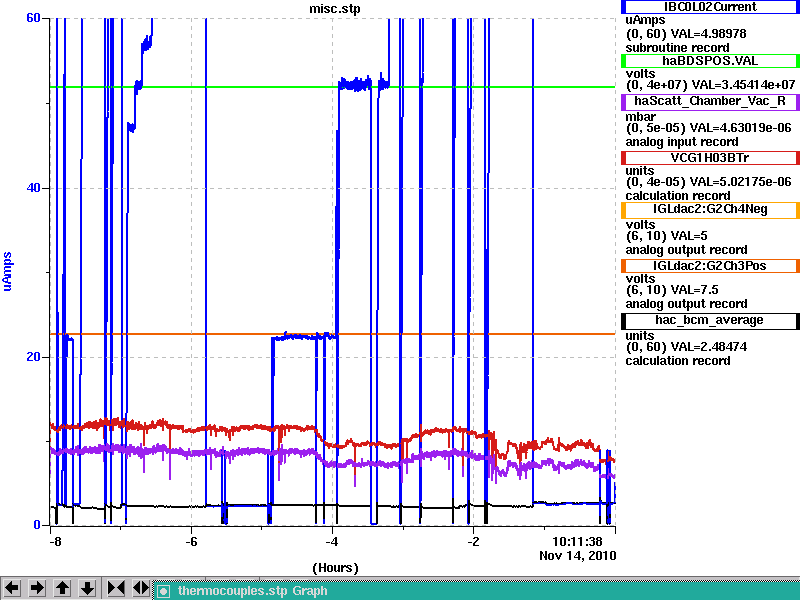
Task: Select the haBDSPOS.VAL legend entry
Action: click(x=710, y=61)
